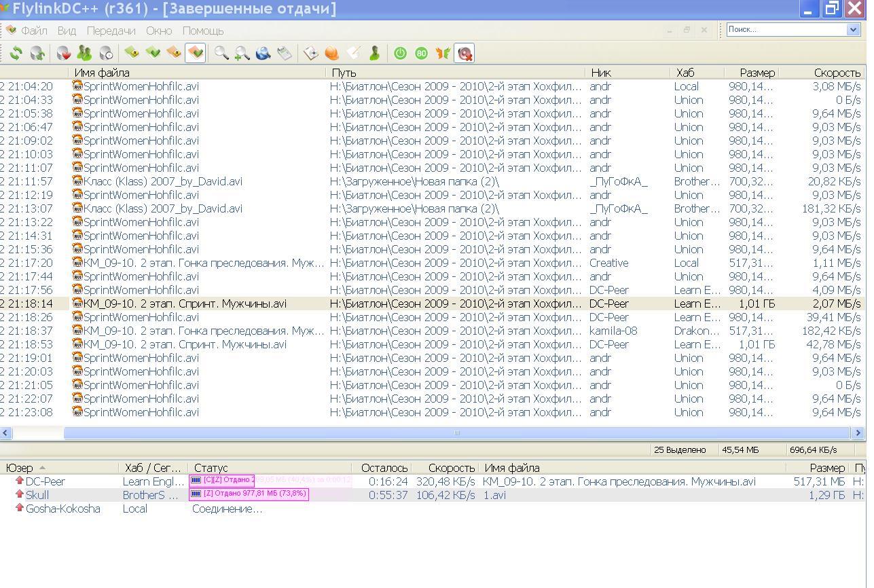Screen dimensions: 874x588
Task: Open the magnifier with green plus icon
Action: click(242, 53)
